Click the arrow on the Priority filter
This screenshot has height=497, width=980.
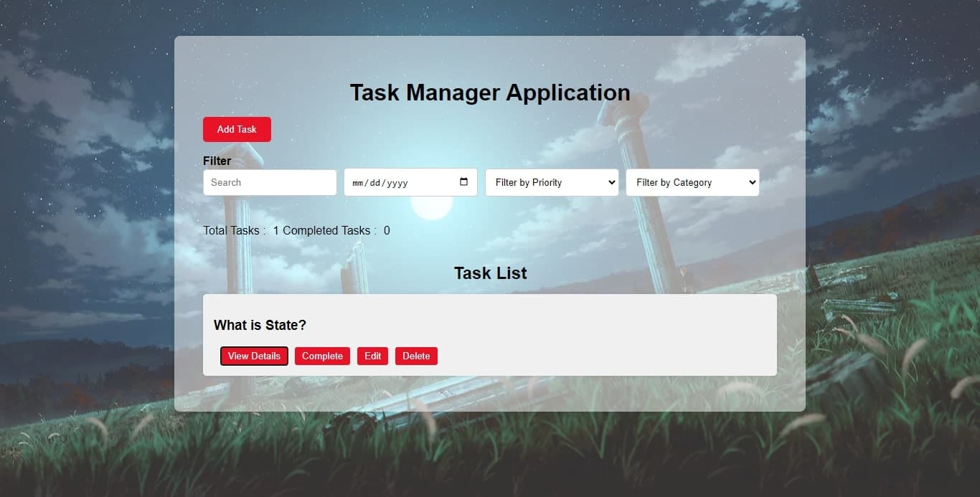(x=611, y=182)
